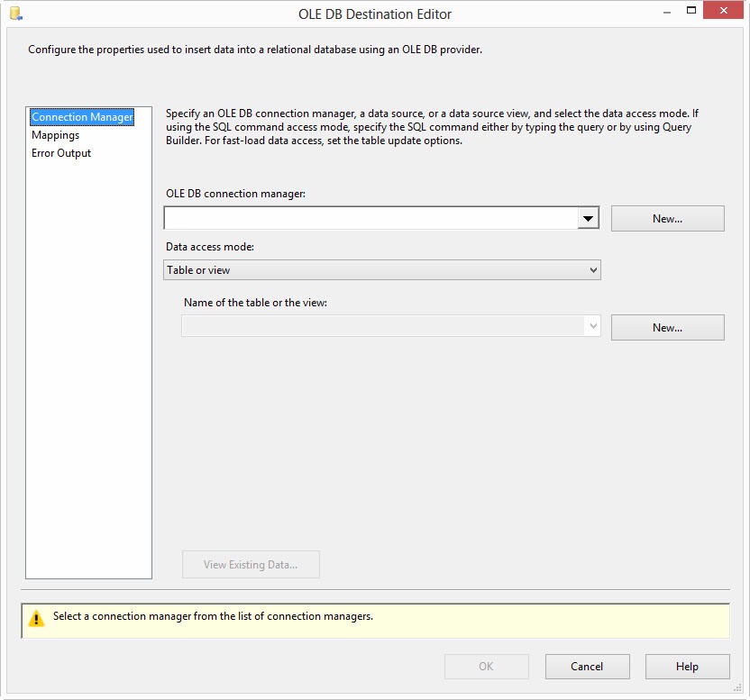Open the Data access mode dropdown

pyautogui.click(x=382, y=270)
